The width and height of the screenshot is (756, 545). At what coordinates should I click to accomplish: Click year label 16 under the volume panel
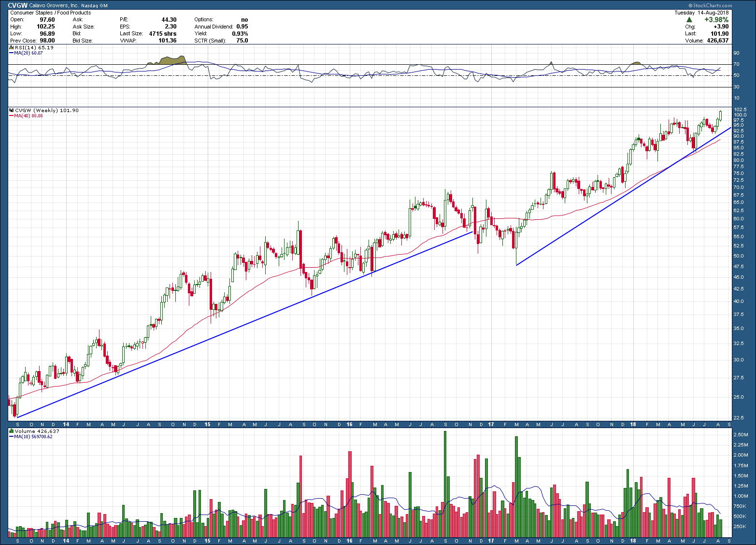[349, 541]
